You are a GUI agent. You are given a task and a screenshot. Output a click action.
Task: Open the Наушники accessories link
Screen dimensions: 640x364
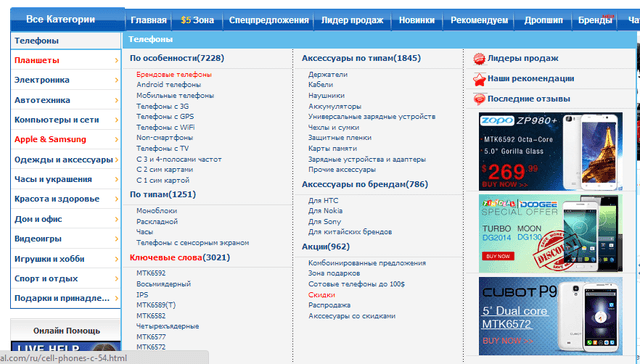pyautogui.click(x=326, y=95)
